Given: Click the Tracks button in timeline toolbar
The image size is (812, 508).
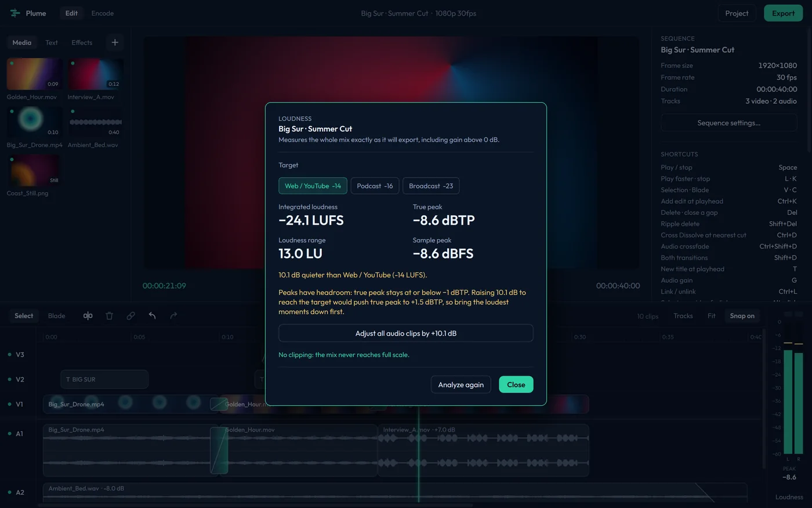Looking at the screenshot, I should pos(683,316).
